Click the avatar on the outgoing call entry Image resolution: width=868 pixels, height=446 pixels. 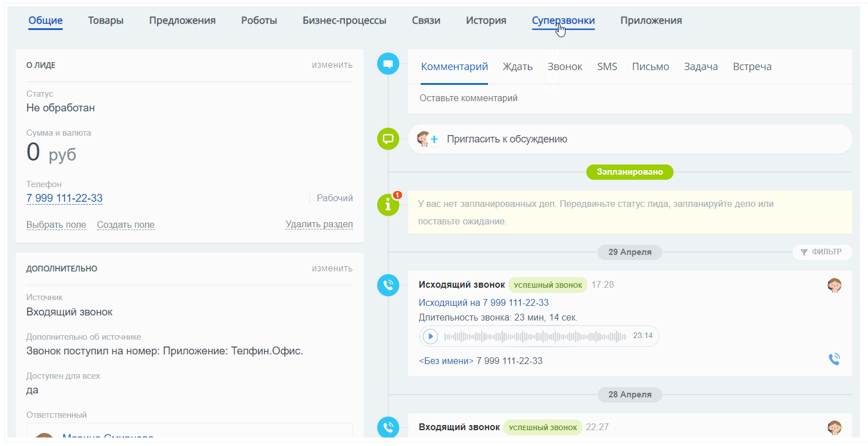[834, 285]
